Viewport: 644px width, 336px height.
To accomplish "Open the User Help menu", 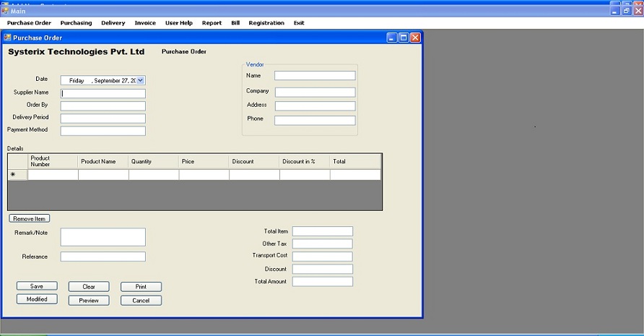I will point(178,23).
